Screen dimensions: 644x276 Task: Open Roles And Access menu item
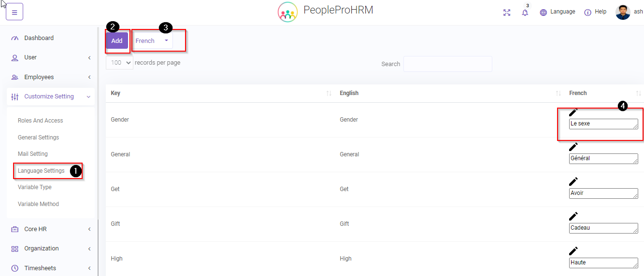click(x=41, y=121)
